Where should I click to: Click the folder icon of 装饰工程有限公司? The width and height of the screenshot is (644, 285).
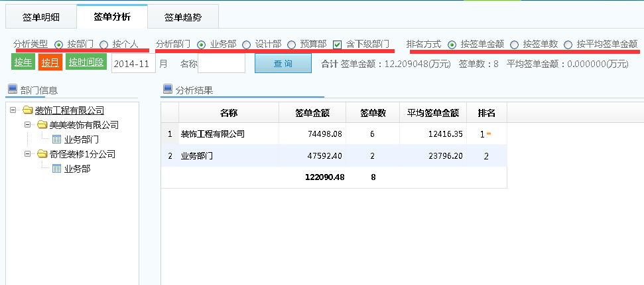tap(27, 110)
